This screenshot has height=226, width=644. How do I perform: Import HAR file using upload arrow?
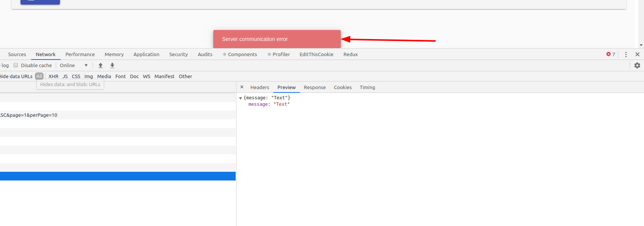click(101, 65)
